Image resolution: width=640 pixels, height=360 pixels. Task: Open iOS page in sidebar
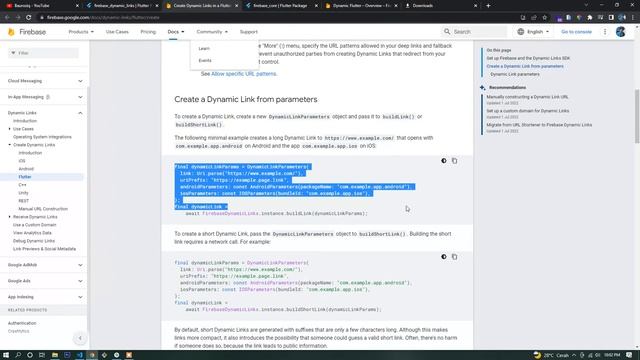22,161
